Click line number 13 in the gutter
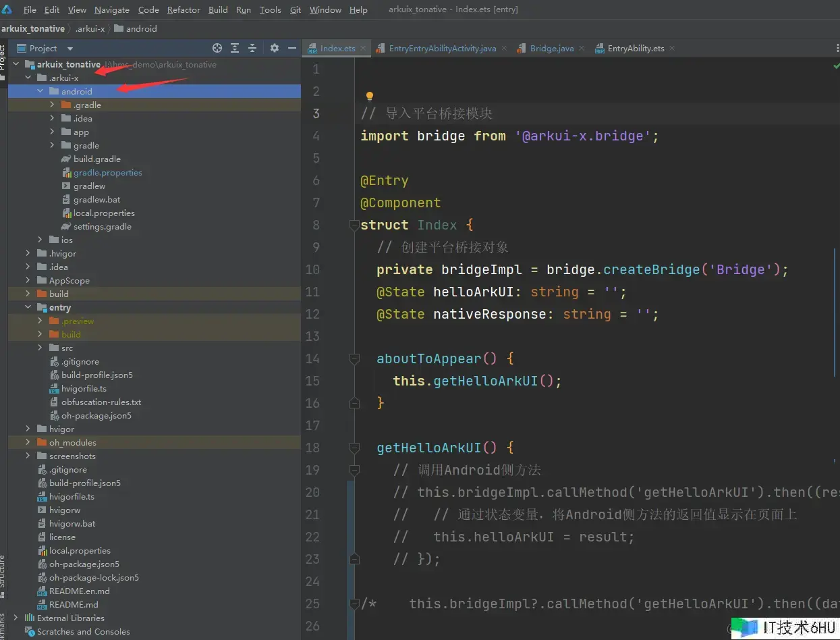Viewport: 840px width, 640px height. tap(312, 336)
